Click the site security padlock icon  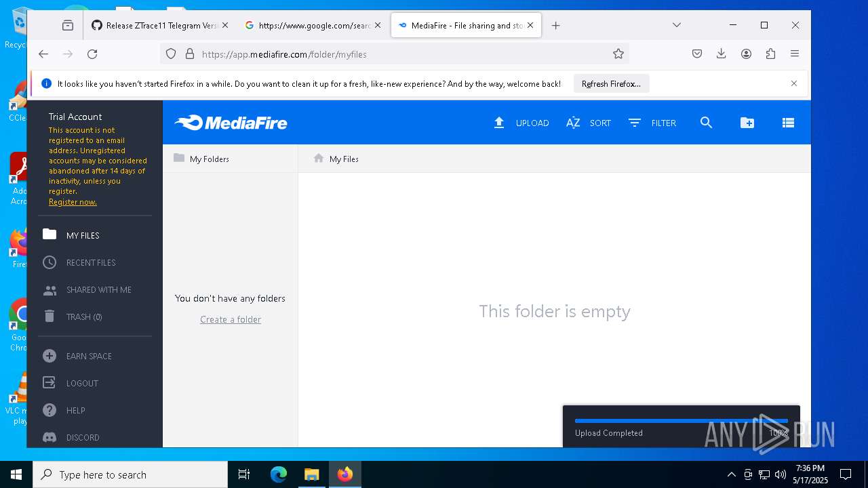(x=190, y=54)
